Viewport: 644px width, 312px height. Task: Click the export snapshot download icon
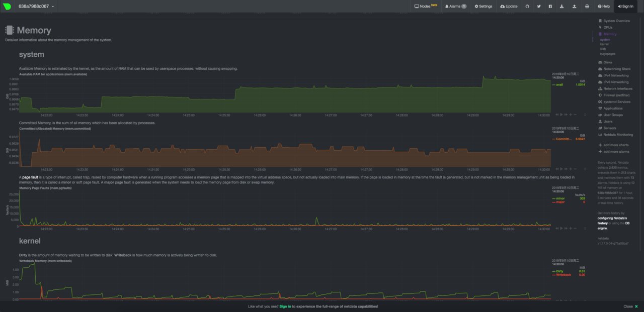pyautogui.click(x=562, y=7)
